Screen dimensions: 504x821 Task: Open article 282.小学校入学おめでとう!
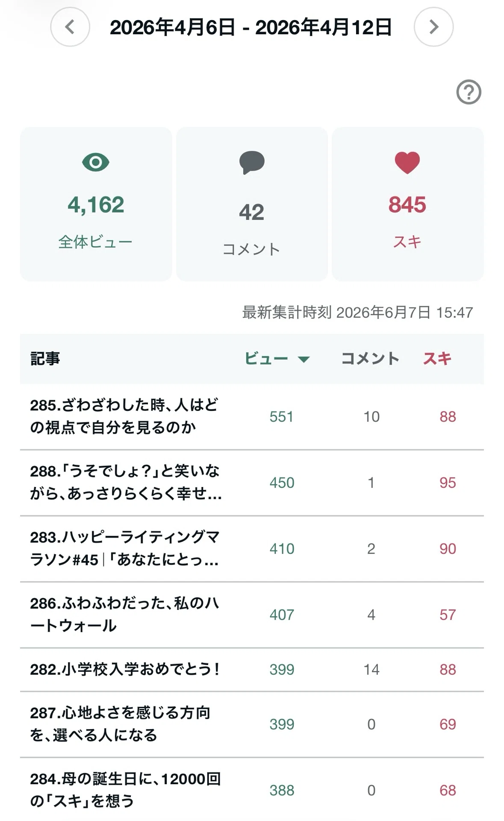(125, 669)
